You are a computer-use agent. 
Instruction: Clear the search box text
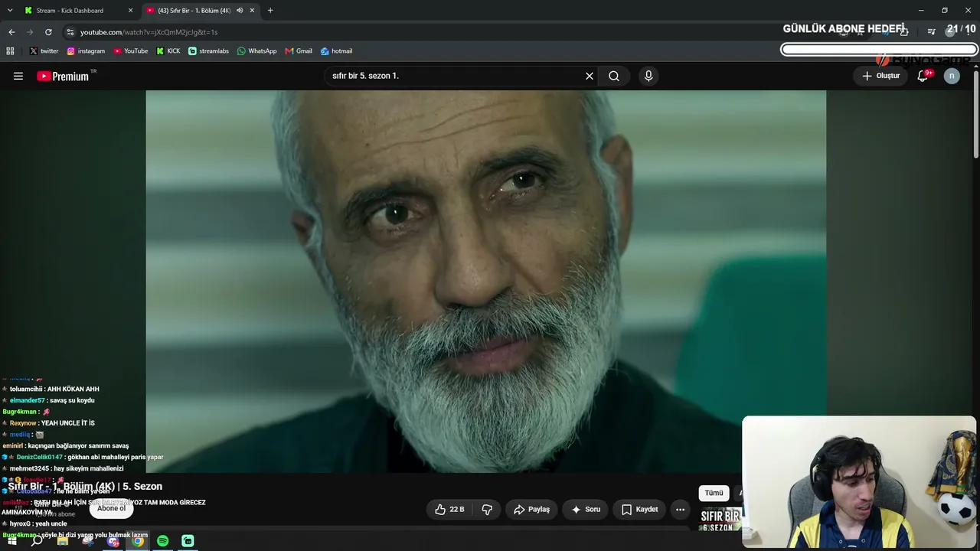(590, 76)
